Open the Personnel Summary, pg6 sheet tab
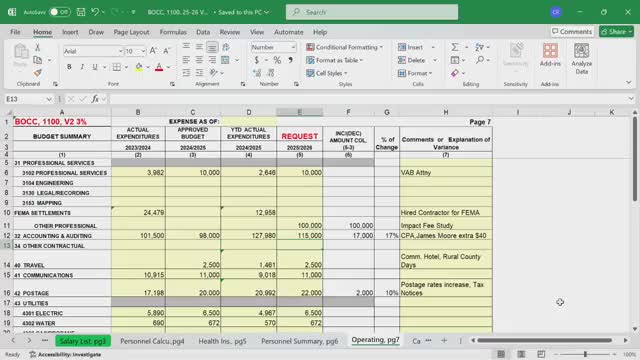Screen dimensions: 640x360 pos(300,341)
